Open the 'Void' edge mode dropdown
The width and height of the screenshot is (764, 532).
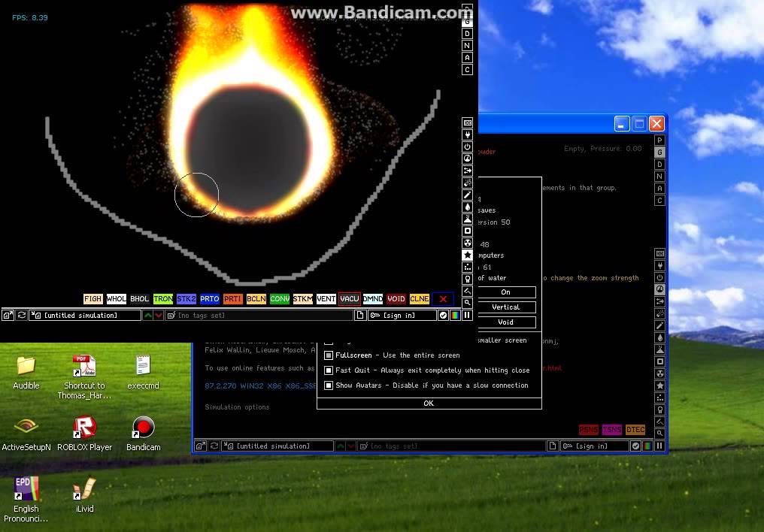(506, 322)
